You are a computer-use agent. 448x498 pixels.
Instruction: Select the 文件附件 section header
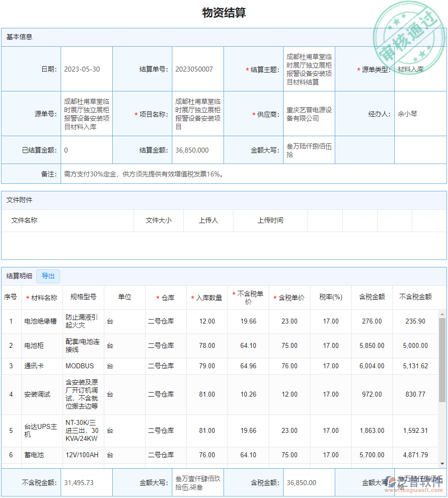[18, 200]
